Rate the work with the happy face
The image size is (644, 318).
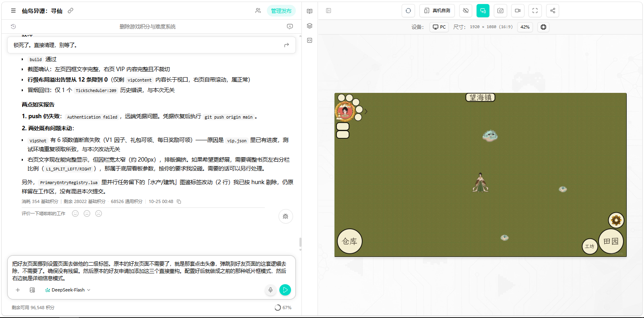coord(75,213)
